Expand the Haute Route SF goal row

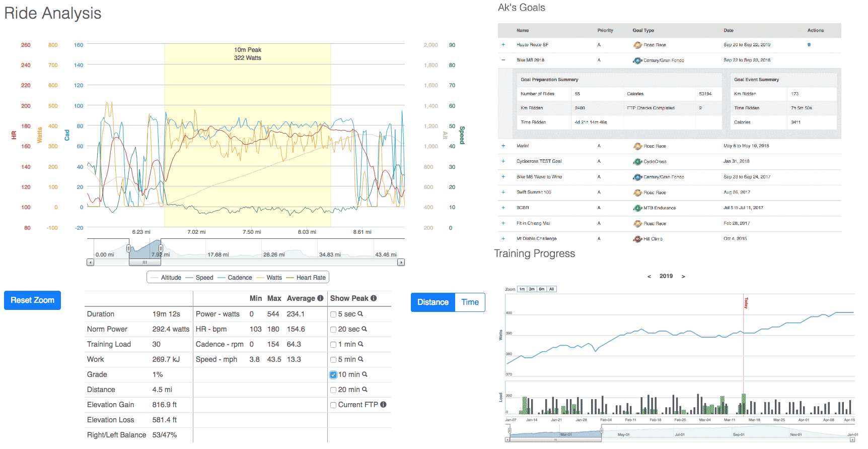point(503,45)
